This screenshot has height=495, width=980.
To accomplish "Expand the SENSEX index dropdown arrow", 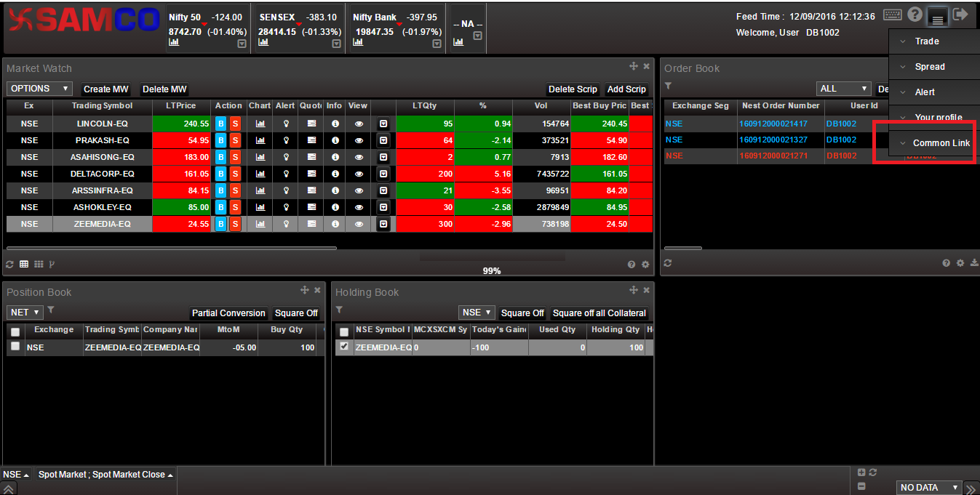I will click(336, 44).
